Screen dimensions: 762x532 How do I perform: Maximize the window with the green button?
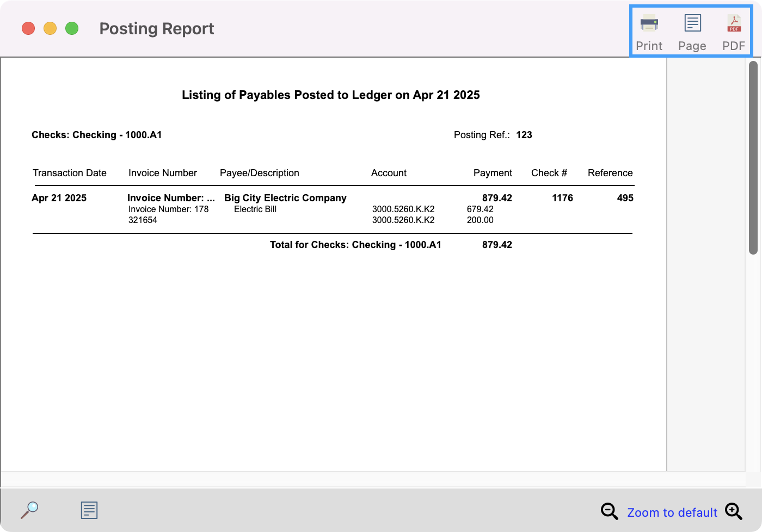click(x=72, y=28)
